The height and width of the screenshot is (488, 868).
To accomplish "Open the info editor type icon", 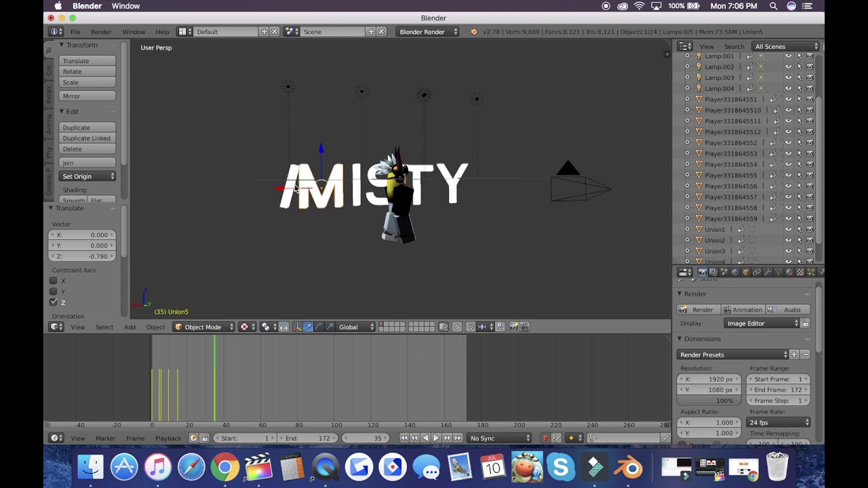I will pos(56,32).
